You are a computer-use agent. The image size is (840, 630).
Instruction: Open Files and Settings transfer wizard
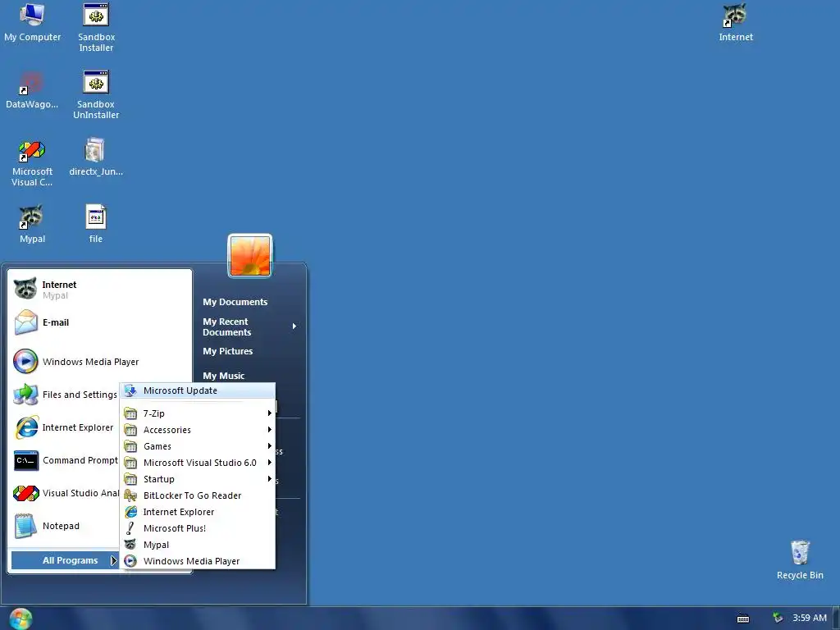tap(66, 395)
